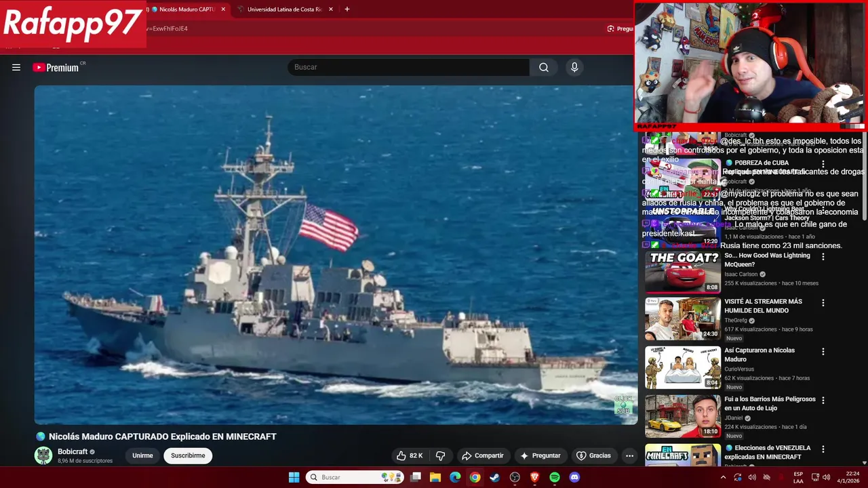Open more actions ellipsis under the video
Image resolution: width=868 pixels, height=488 pixels.
coord(629,455)
